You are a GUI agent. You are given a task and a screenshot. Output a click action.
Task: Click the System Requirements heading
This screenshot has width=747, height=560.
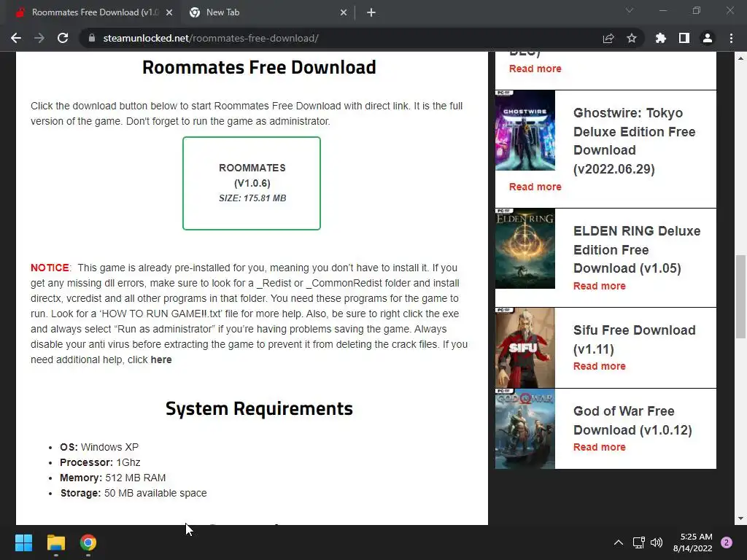(259, 408)
